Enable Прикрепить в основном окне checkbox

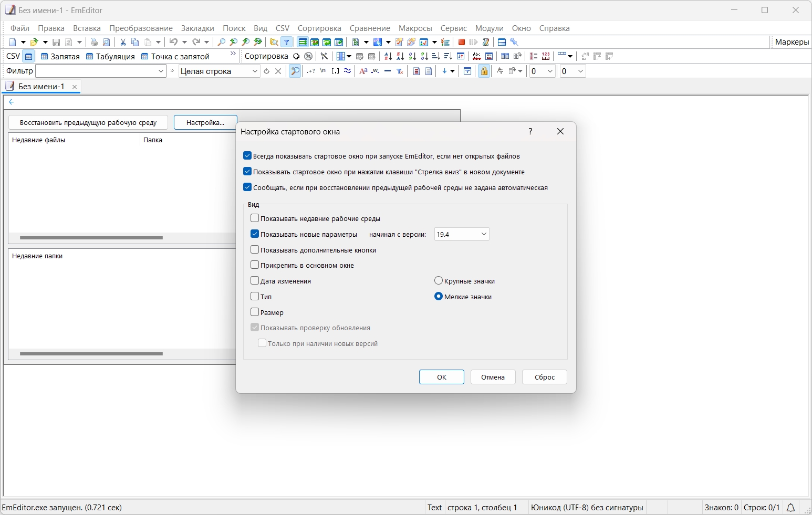[x=255, y=265]
